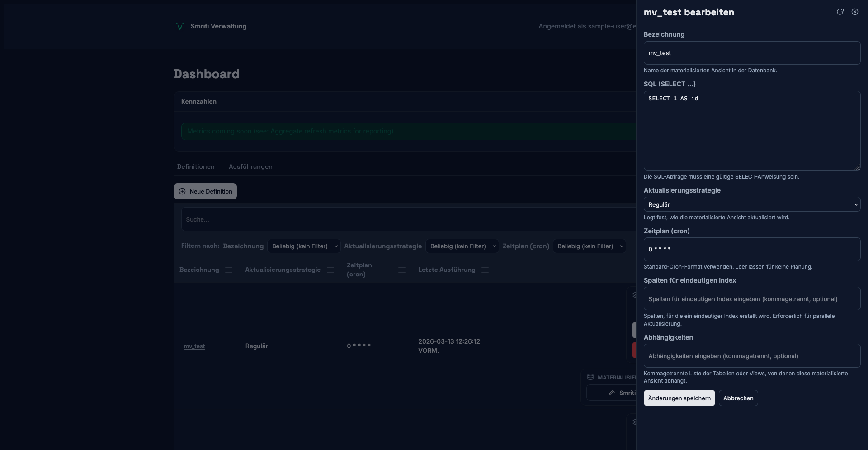The height and width of the screenshot is (450, 868).
Task: Click the refresh icon in edit panel header
Action: [x=840, y=12]
